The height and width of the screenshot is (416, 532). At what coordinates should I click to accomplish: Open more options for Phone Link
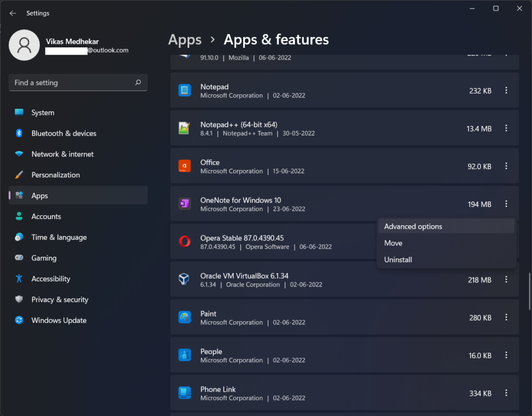(x=506, y=393)
